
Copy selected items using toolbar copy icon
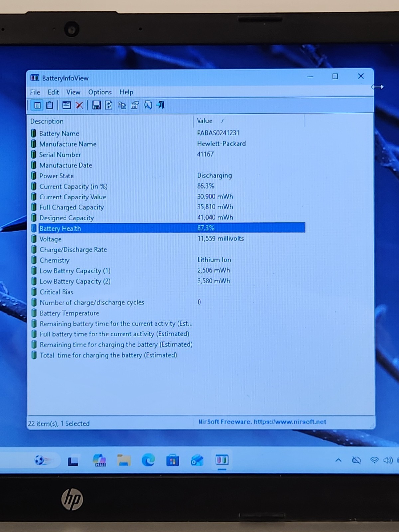122,105
